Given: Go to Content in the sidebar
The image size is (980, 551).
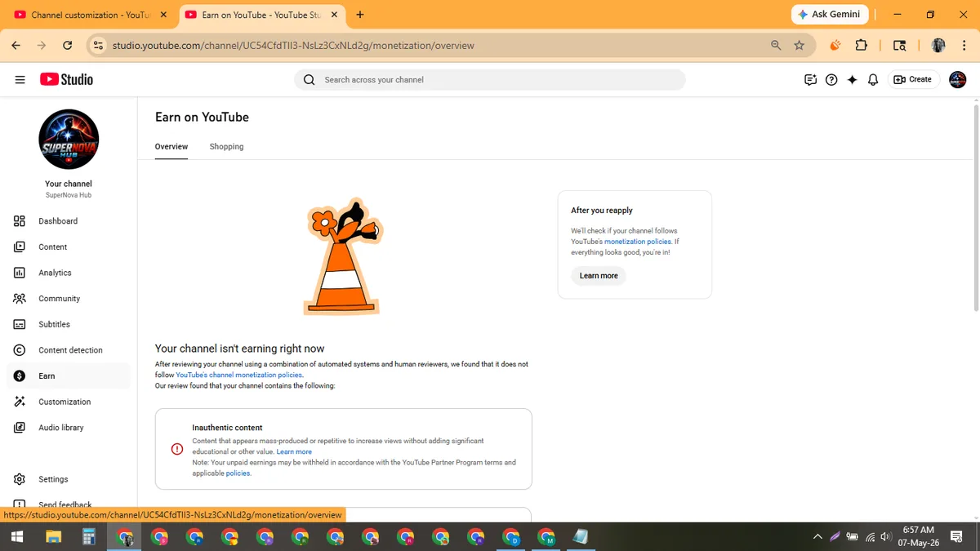Looking at the screenshot, I should (x=69, y=247).
